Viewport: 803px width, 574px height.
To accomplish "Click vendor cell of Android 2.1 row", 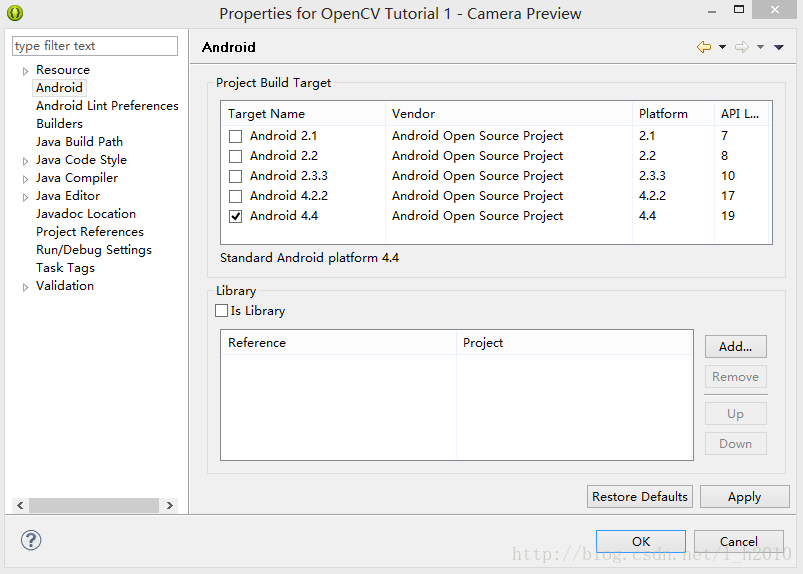I will tap(477, 136).
